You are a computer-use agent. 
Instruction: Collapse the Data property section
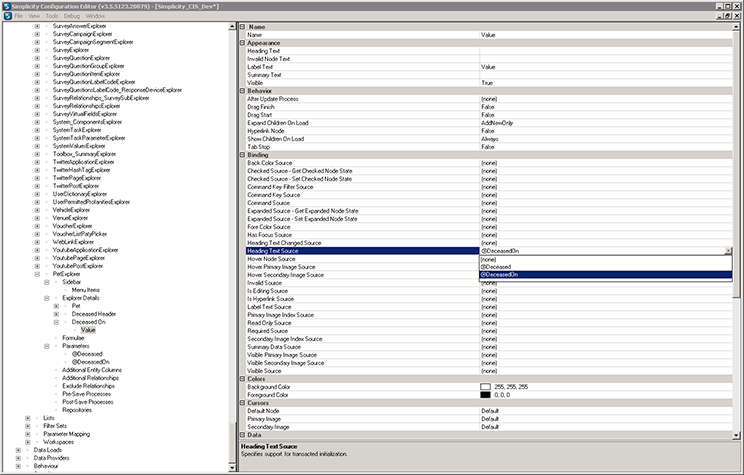(242, 435)
